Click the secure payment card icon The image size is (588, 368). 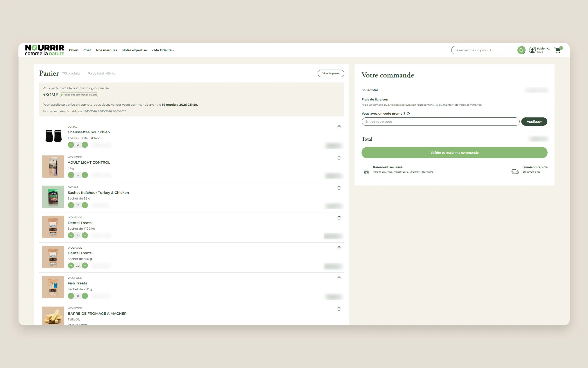(x=366, y=172)
